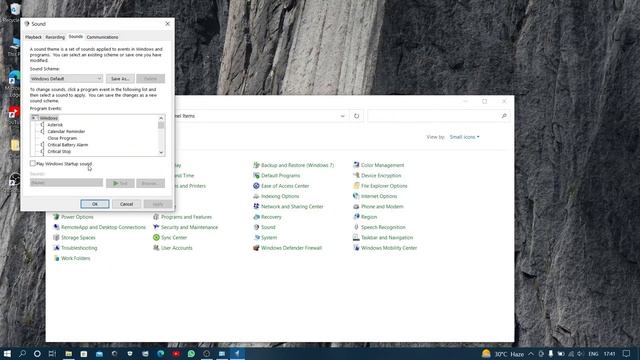Screen dimensions: 640x360
Task: Confirm the Sound dialog with OK
Action: (95, 204)
